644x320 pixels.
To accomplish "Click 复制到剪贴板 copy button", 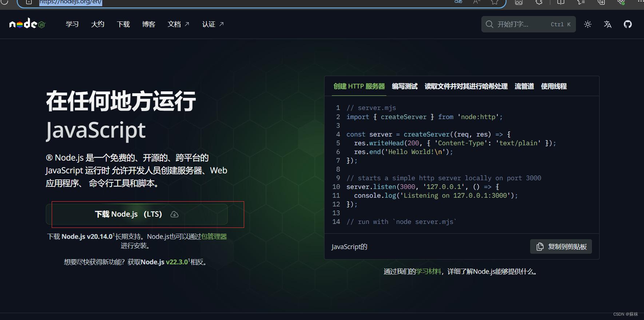I will tap(561, 246).
